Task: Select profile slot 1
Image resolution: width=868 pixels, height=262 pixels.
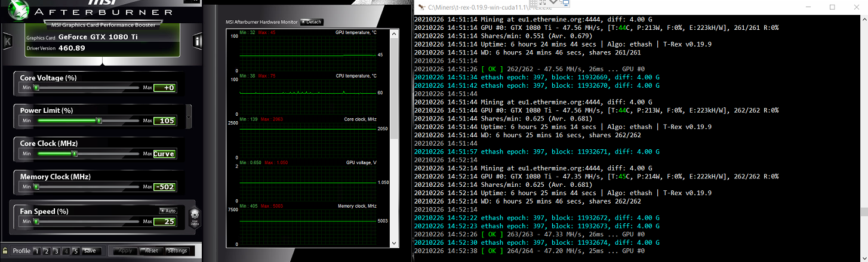Action: (x=37, y=251)
